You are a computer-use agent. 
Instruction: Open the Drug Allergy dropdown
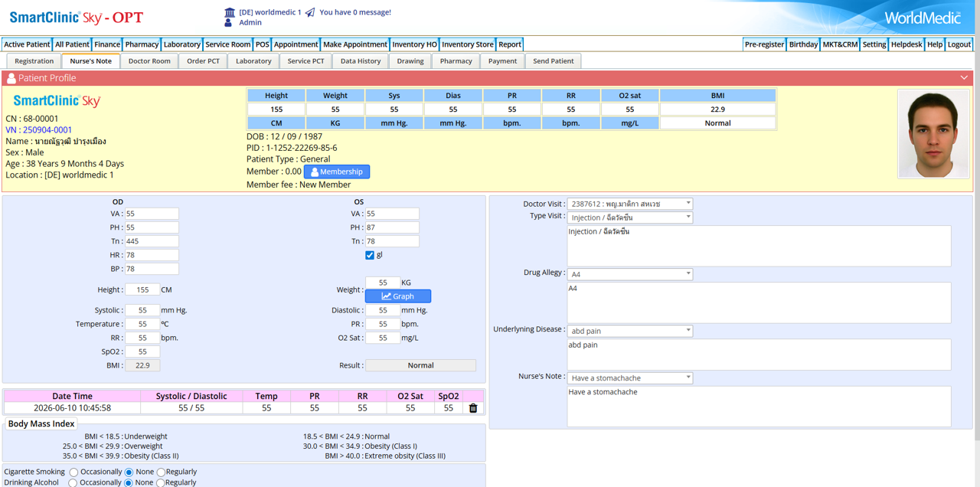[629, 274]
